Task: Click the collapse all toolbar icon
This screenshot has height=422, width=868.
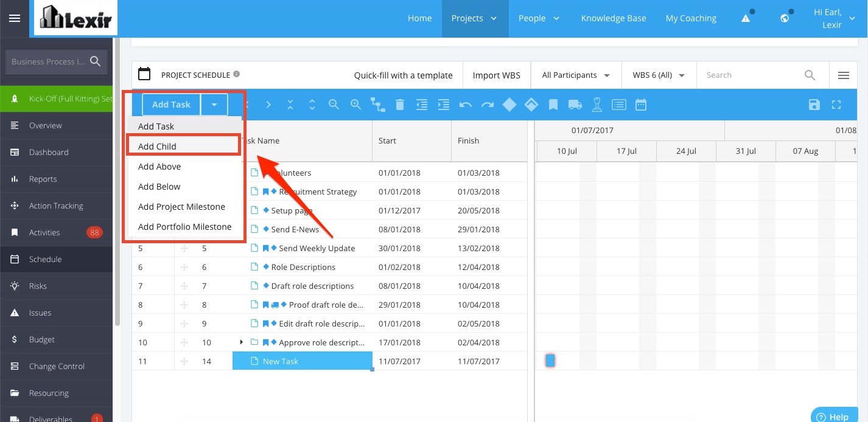Action: 290,105
